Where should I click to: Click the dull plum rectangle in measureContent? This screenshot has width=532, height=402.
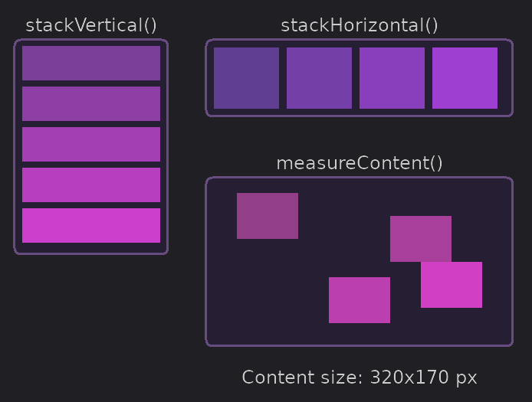coord(268,216)
